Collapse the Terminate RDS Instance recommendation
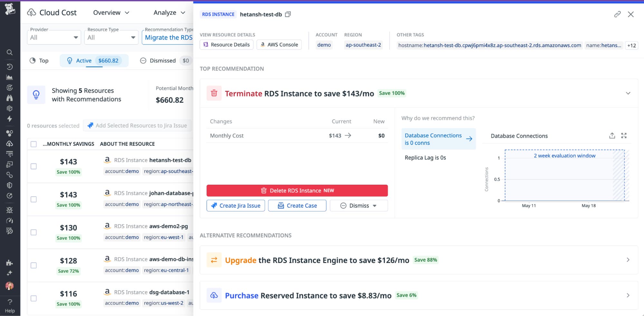 click(x=628, y=93)
